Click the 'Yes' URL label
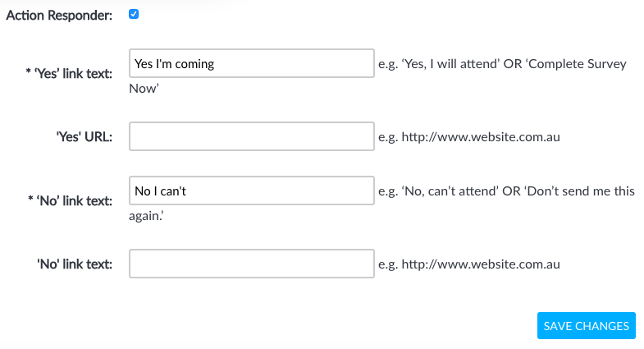 pos(83,137)
